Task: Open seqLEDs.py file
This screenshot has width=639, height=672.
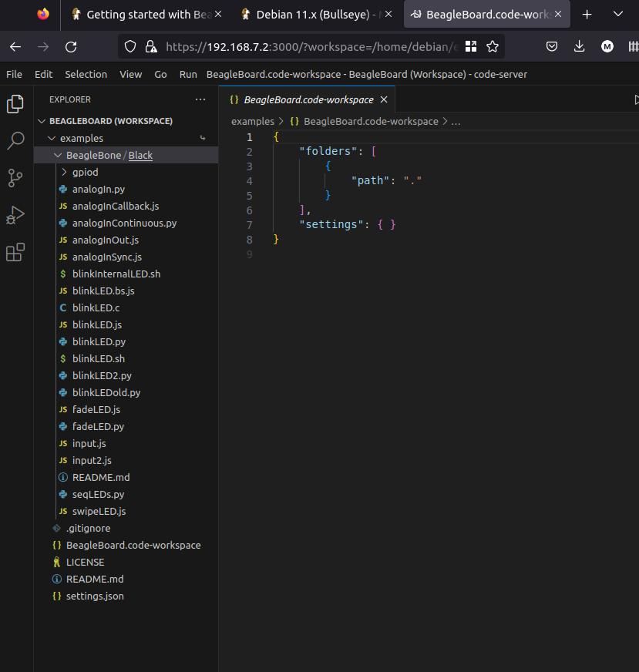Action: 98,494
